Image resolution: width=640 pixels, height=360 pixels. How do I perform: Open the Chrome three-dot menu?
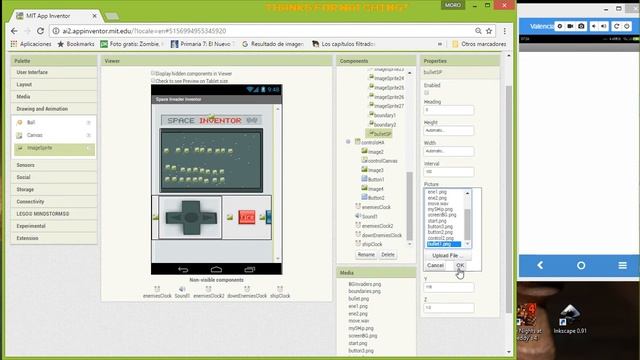tap(504, 31)
